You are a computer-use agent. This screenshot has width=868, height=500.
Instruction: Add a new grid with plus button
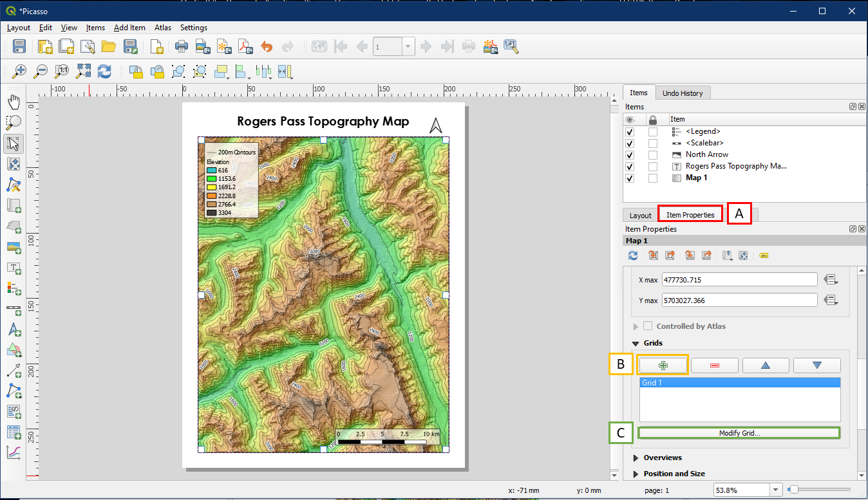[663, 366]
